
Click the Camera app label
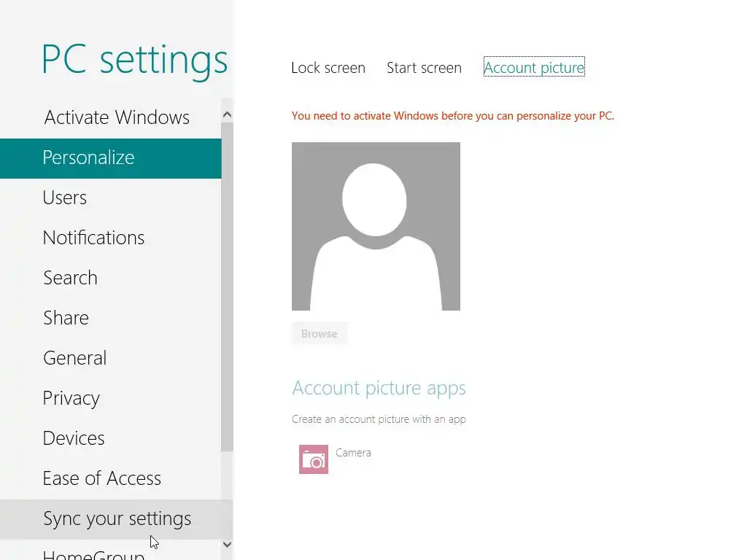click(353, 453)
